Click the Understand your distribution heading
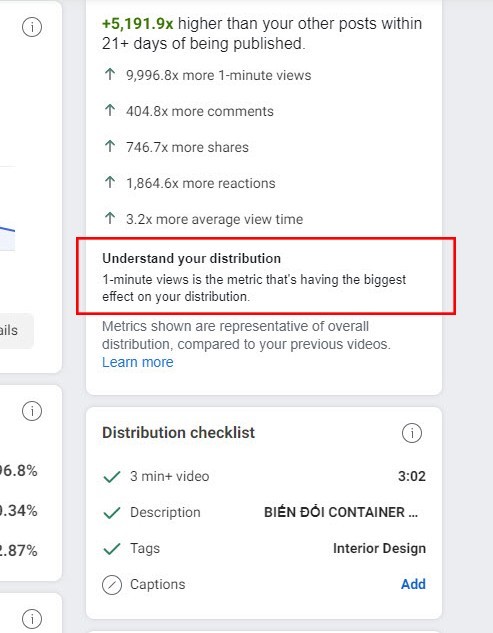Viewport: 493px width, 633px height. click(191, 258)
